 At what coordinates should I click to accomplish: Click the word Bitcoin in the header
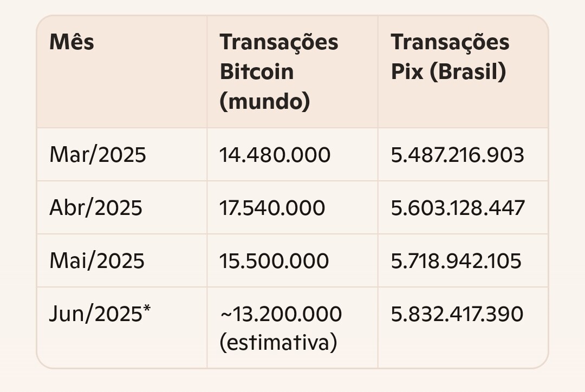(x=257, y=71)
